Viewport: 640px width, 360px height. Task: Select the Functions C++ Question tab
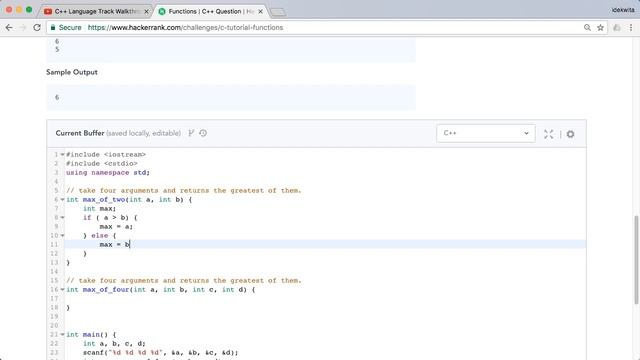211,11
